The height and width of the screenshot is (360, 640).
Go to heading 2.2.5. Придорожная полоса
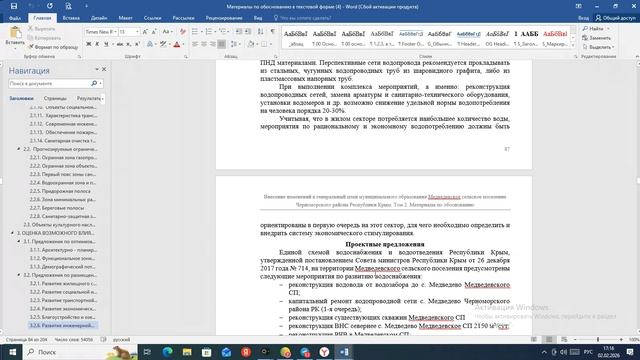[x=60, y=191]
